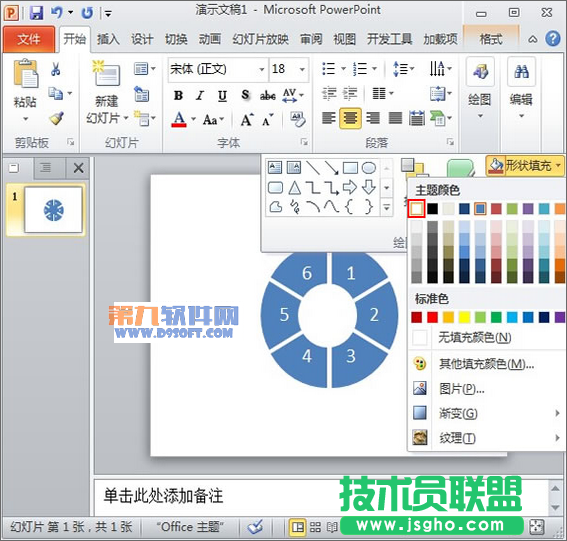Toggle Italic formatting
This screenshot has width=567, height=541.
pos(200,95)
